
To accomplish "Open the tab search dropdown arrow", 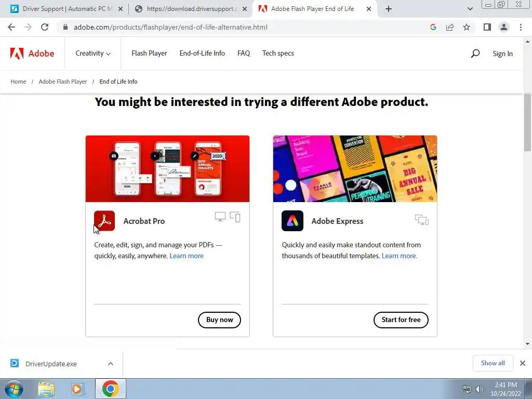I will (470, 9).
